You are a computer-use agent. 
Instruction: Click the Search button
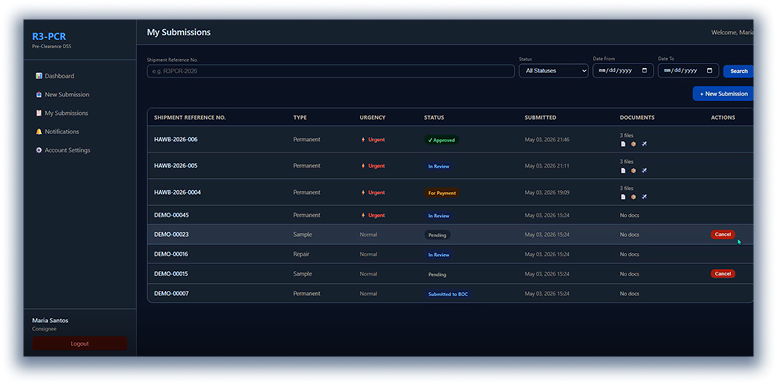tap(738, 71)
